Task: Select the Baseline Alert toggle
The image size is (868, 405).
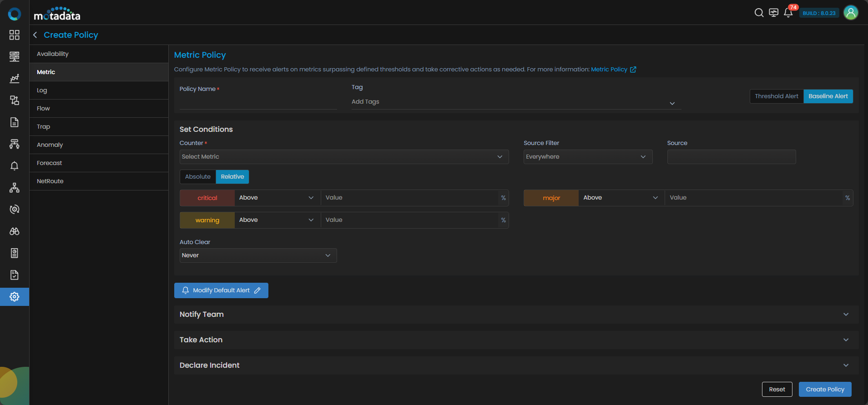Action: 828,96
